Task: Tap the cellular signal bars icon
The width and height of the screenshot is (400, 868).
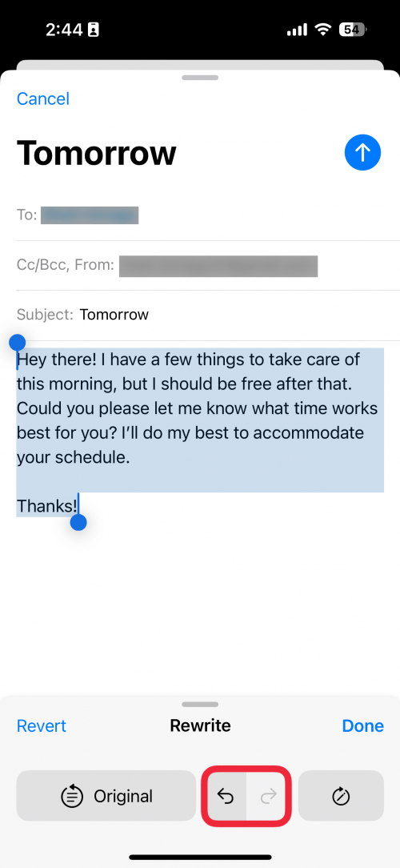Action: [x=298, y=30]
